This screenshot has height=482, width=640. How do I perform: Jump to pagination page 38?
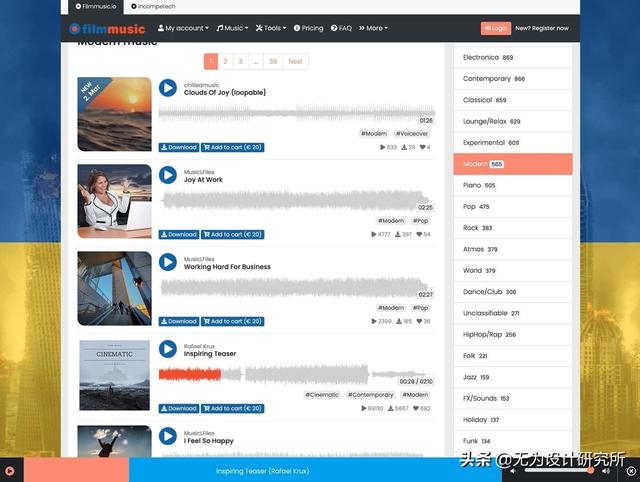point(273,61)
